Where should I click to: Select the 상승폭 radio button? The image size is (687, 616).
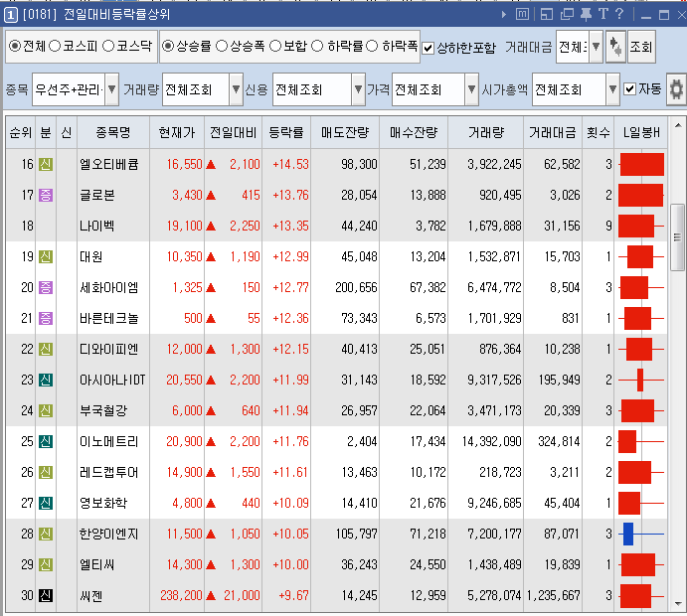coord(222,46)
